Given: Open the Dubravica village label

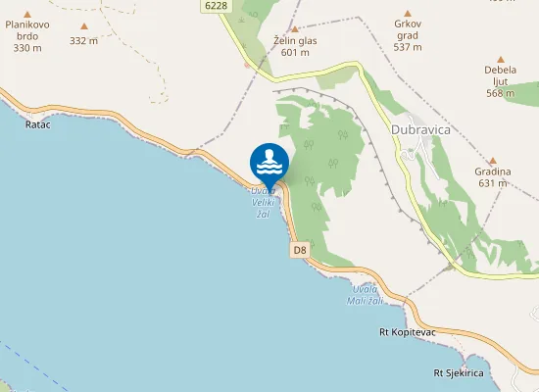Looking at the screenshot, I should [420, 129].
